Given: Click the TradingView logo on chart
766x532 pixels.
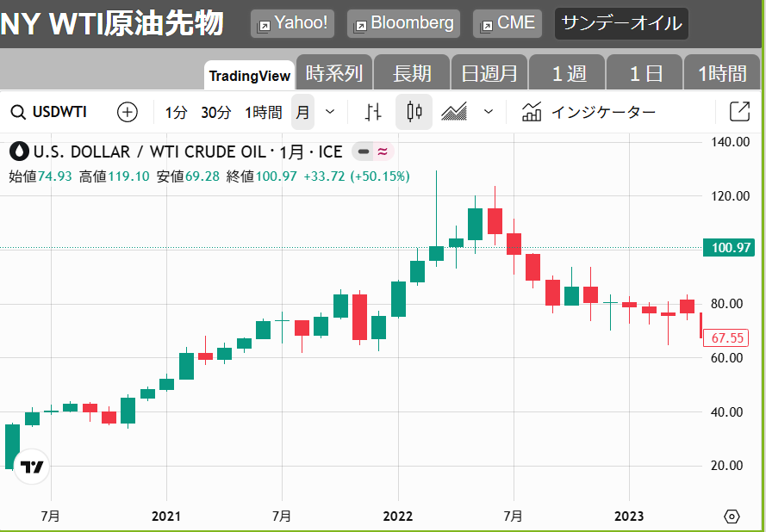Looking at the screenshot, I should (x=33, y=467).
